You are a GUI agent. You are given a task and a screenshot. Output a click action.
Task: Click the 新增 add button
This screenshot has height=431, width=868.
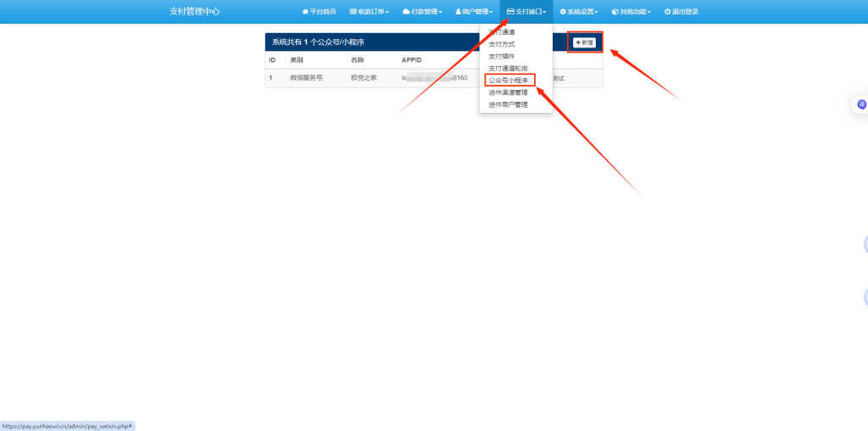coord(584,42)
